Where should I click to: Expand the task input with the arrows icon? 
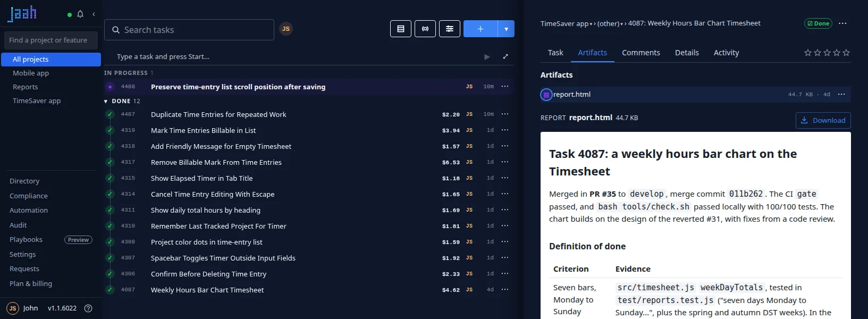(505, 57)
